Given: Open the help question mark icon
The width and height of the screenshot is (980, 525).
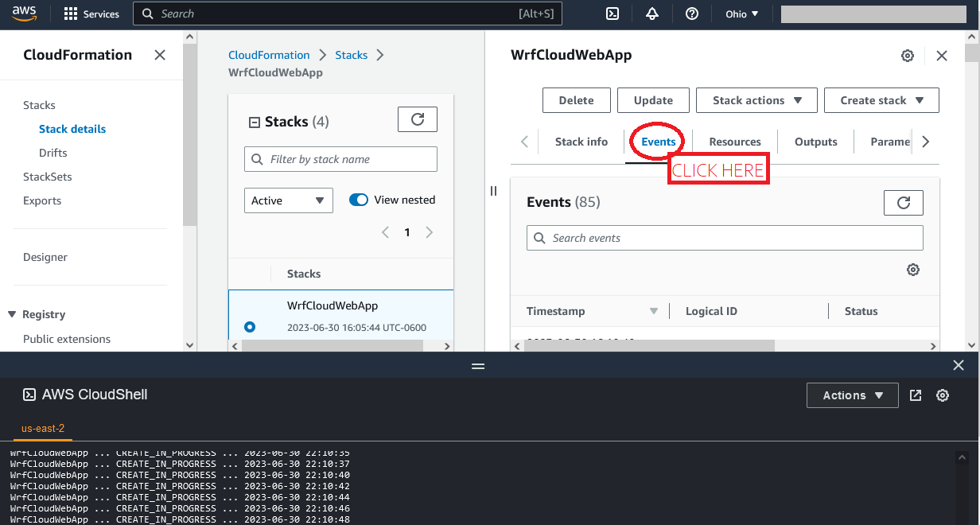Looking at the screenshot, I should [x=692, y=14].
